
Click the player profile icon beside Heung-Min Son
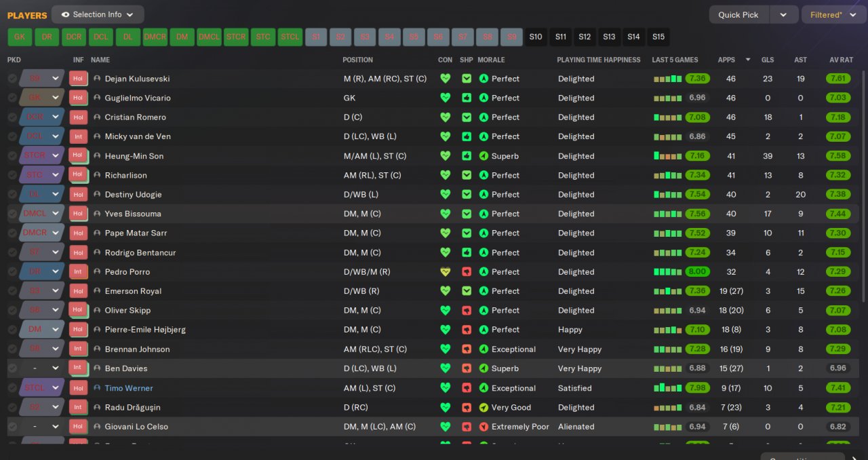[x=97, y=156]
